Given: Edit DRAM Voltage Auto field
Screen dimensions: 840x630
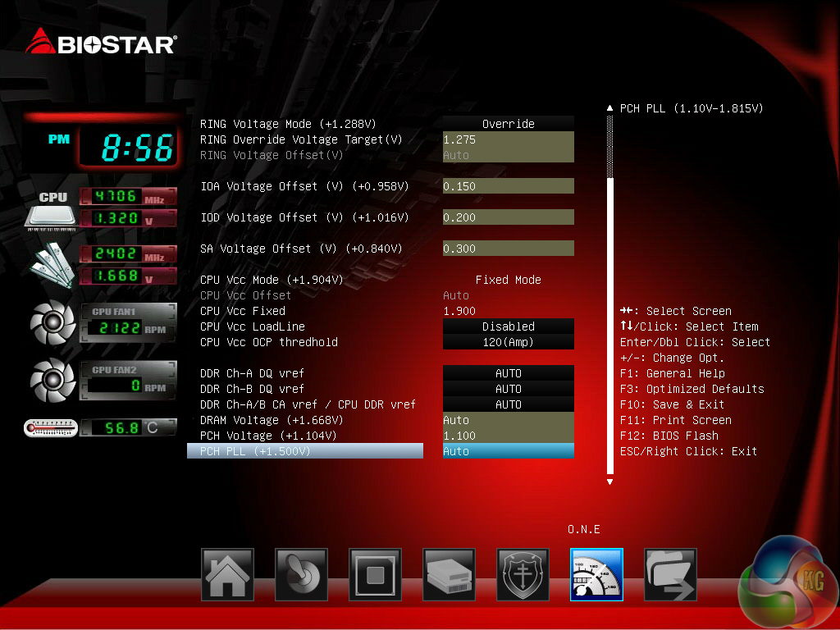Looking at the screenshot, I should point(509,419).
